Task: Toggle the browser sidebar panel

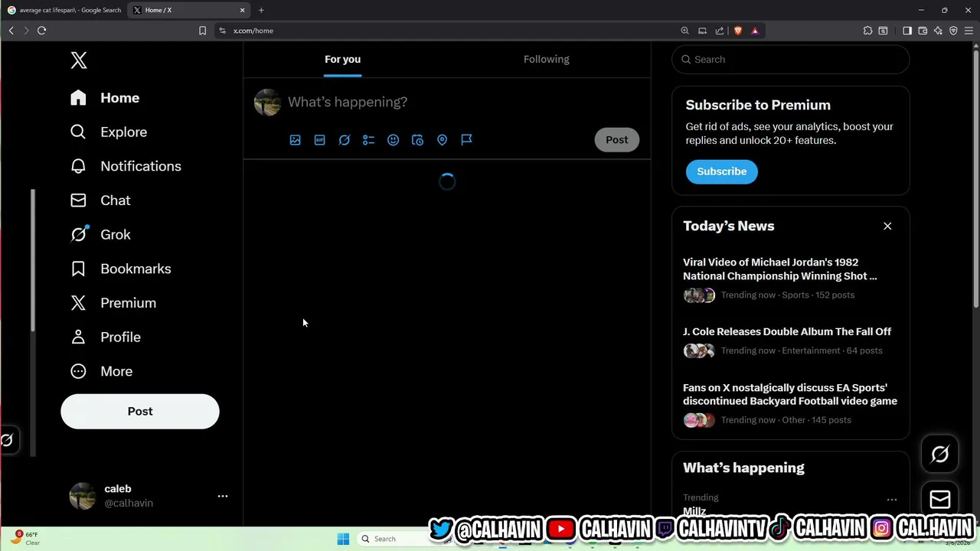Action: point(907,31)
